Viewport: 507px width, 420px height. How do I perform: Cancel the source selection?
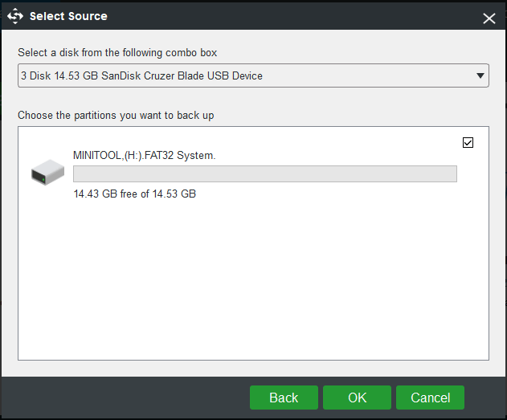[x=430, y=398]
